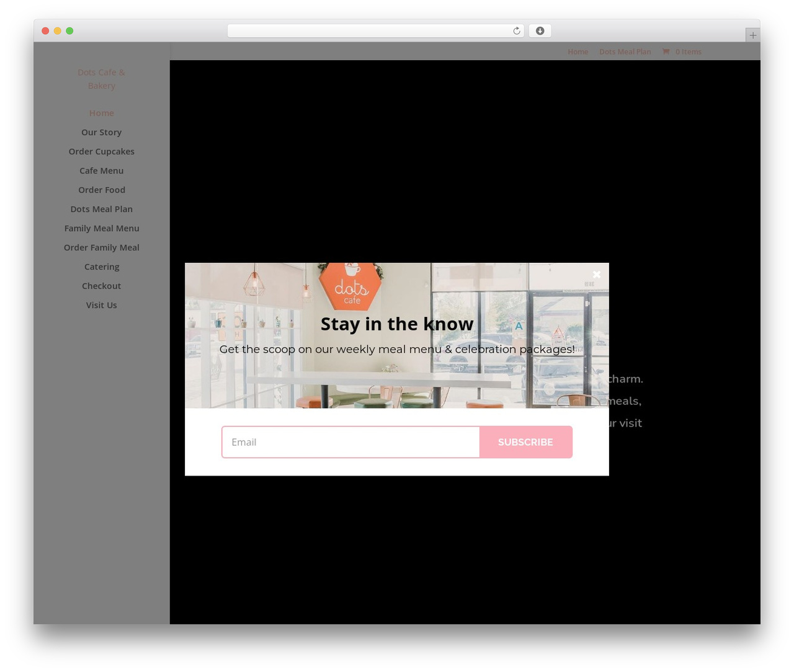View the Cafe Menu page
The height and width of the screenshot is (672, 794).
tap(101, 170)
